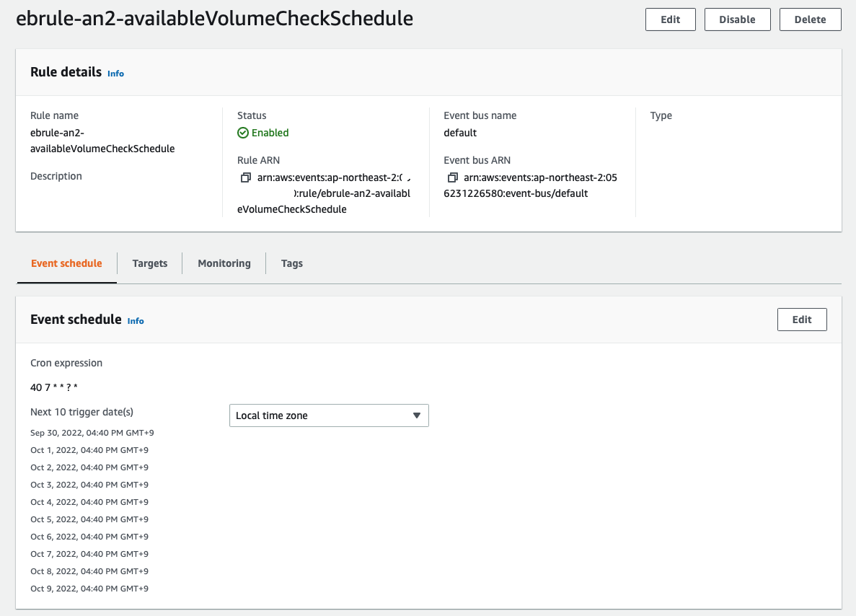
Task: Select the Event schedule tab
Action: coord(66,263)
